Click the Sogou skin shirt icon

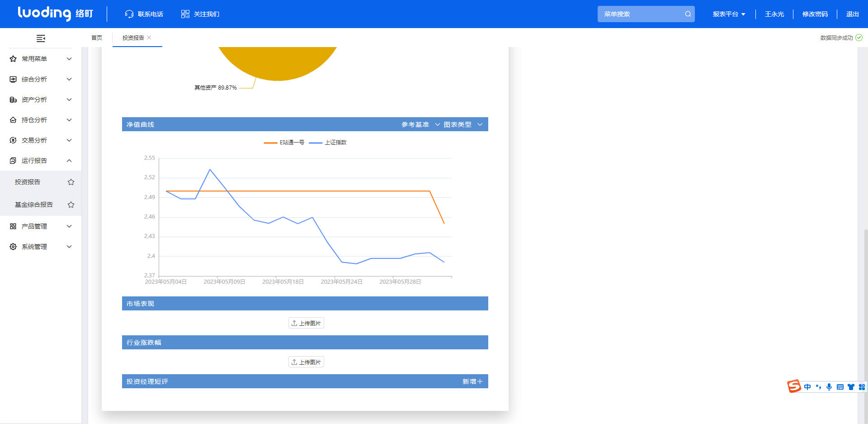click(851, 387)
